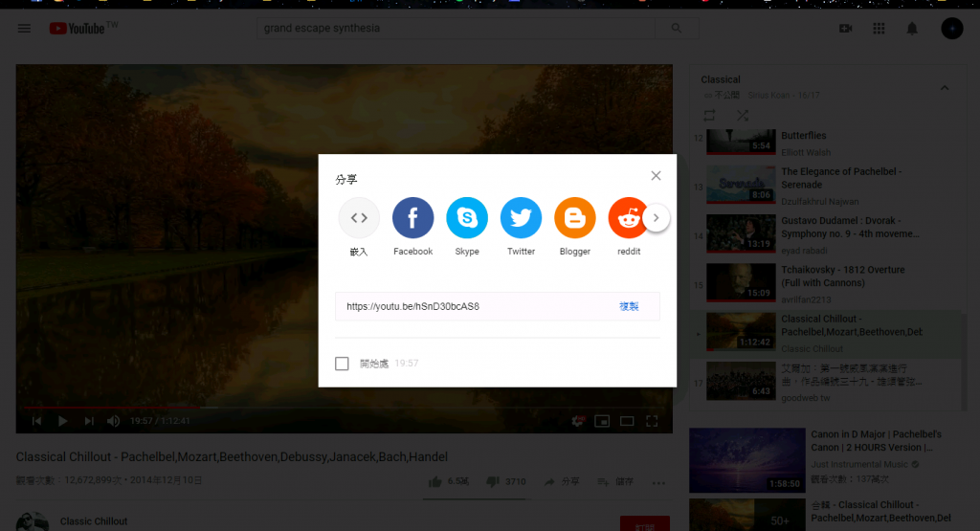Image resolution: width=980 pixels, height=531 pixels.
Task: Save the video to a playlist
Action: coord(615,481)
